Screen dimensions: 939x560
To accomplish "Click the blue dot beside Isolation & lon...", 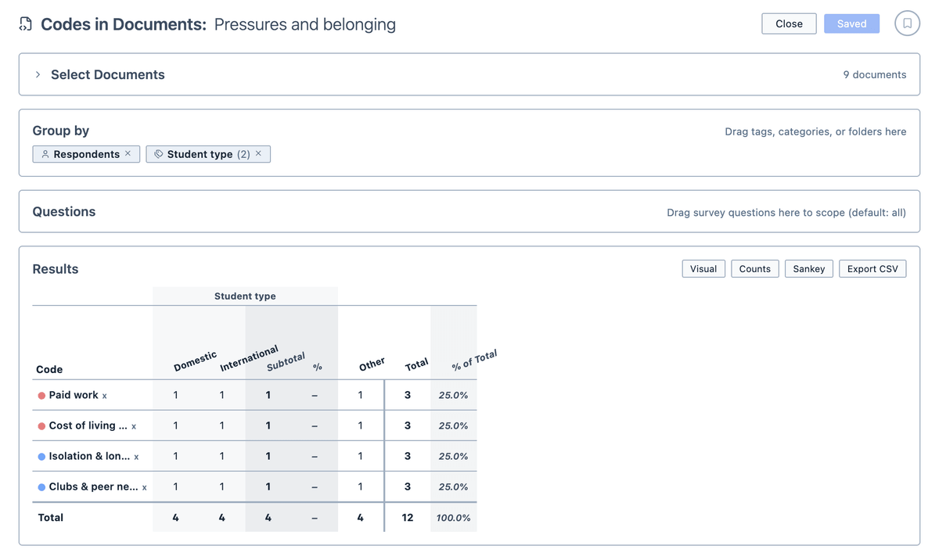I will coord(41,457).
